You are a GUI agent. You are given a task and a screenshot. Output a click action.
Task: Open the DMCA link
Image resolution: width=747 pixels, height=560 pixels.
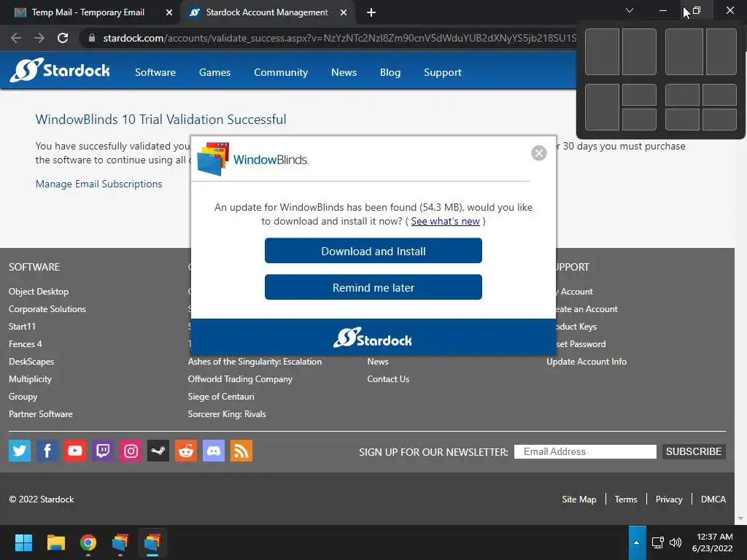(x=713, y=499)
